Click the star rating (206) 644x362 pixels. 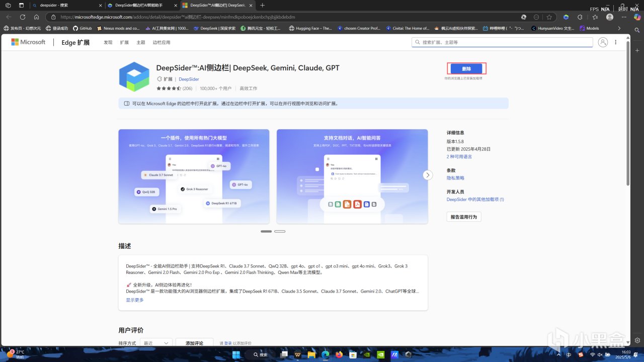174,88
